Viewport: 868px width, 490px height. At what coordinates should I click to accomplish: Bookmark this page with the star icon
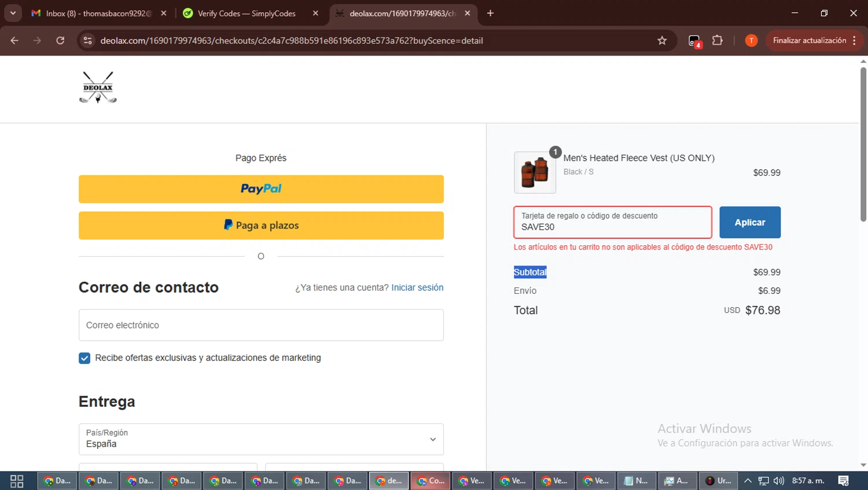[662, 40]
